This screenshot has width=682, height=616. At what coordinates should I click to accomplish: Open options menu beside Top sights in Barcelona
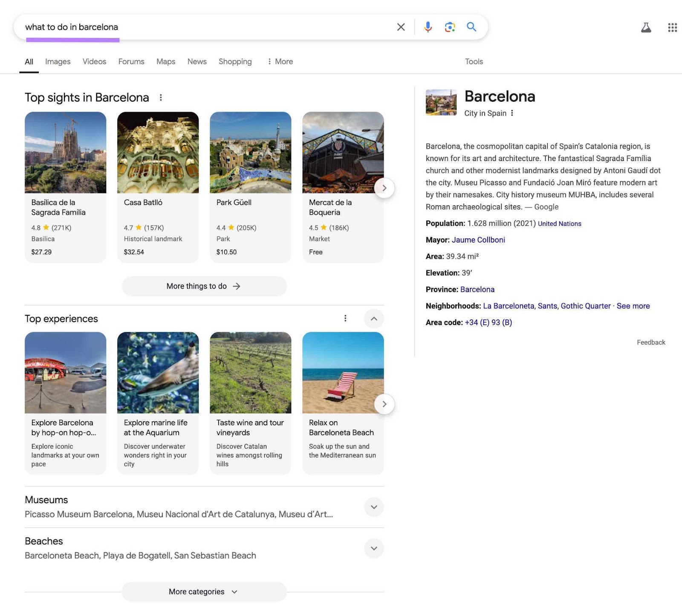pyautogui.click(x=161, y=98)
